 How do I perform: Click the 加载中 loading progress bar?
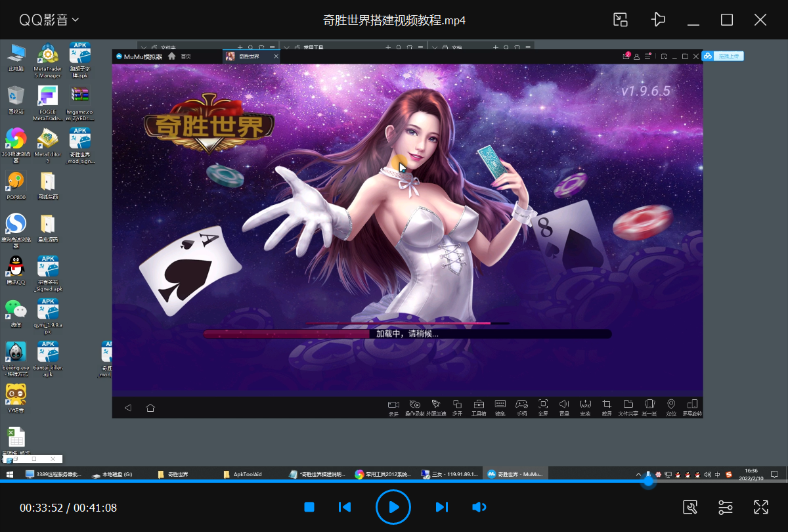tap(407, 334)
